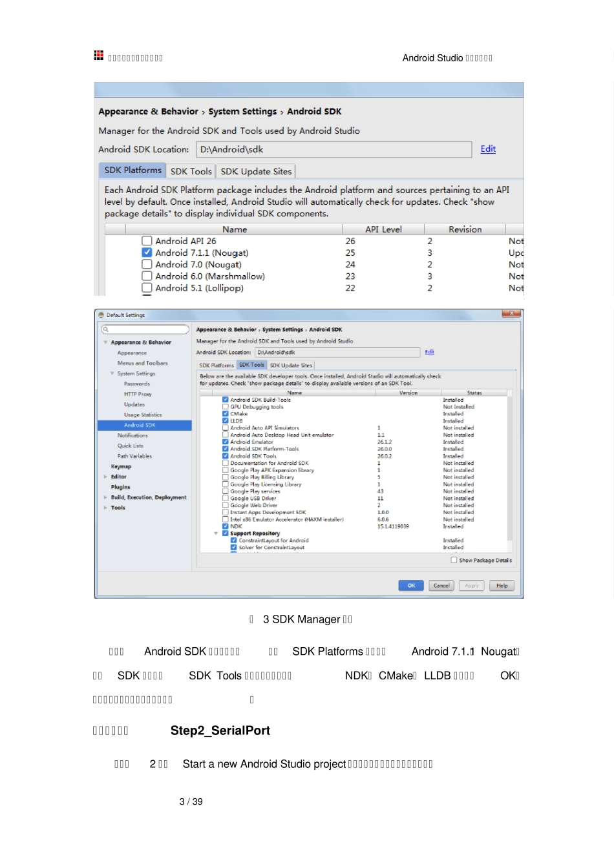
Task: Click SDK Location field in Default Settings dialog
Action: tap(337, 353)
